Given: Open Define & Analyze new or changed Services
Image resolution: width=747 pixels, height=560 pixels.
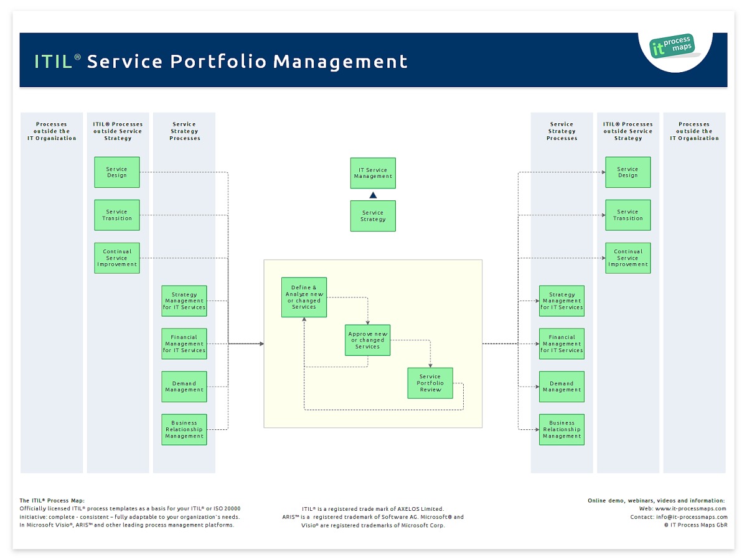Looking at the screenshot, I should [x=304, y=297].
